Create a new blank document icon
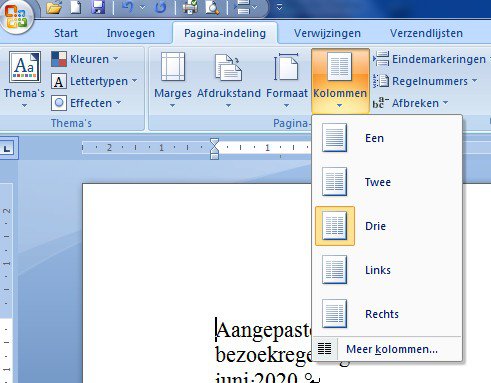The image size is (491, 383). click(76, 7)
